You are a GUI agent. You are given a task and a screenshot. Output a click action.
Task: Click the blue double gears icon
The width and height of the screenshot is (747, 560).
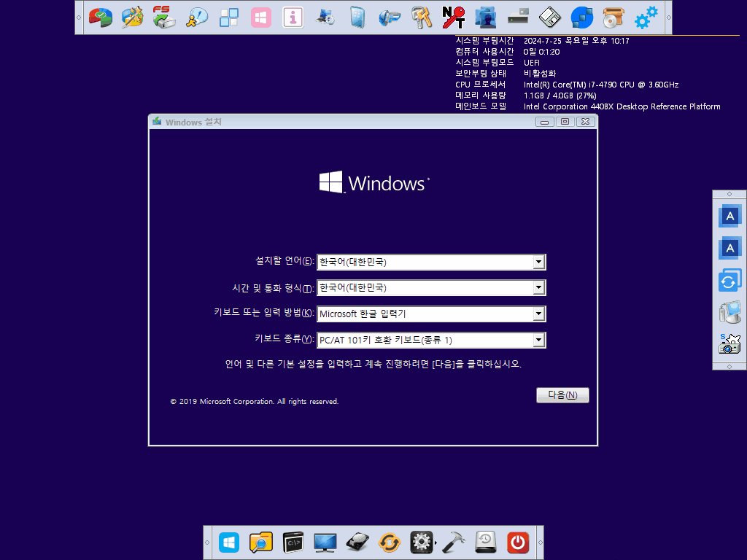646,17
